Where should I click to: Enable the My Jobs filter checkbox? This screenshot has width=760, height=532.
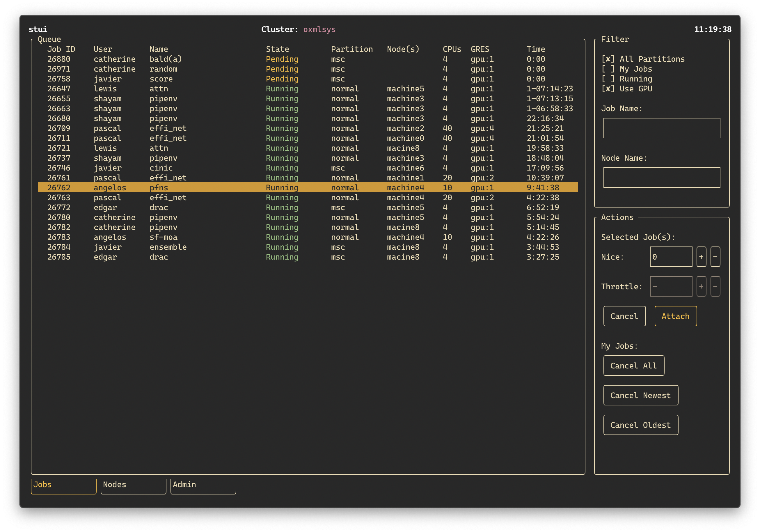(609, 69)
